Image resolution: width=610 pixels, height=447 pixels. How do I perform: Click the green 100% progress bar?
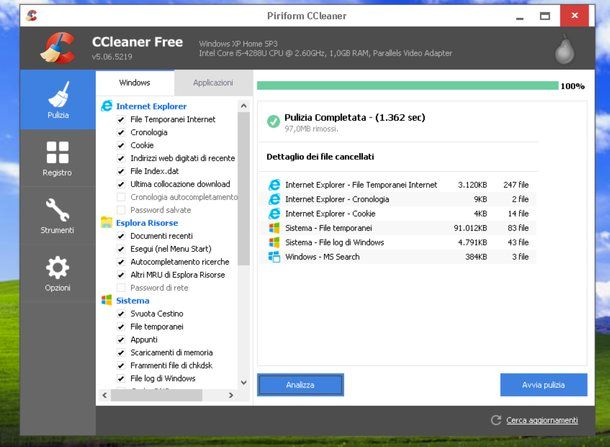pyautogui.click(x=408, y=86)
